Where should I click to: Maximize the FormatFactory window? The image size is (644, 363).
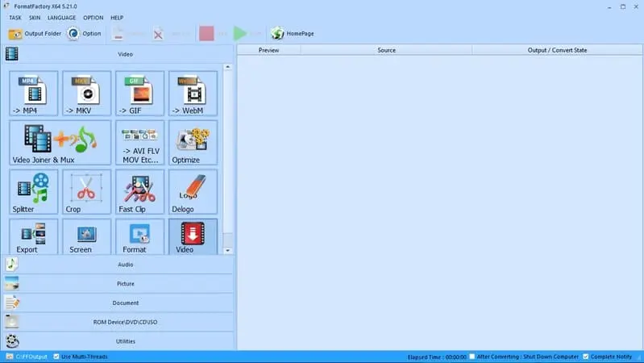pyautogui.click(x=623, y=6)
